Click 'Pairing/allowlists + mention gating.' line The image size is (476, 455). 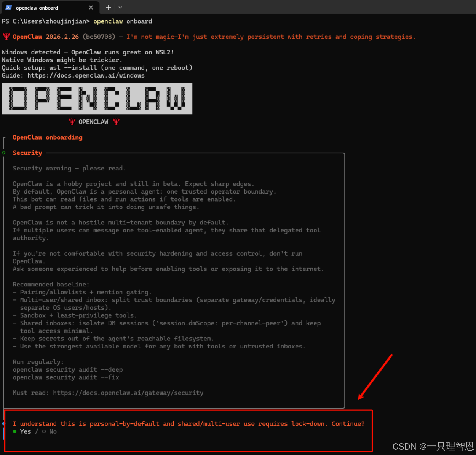coord(82,292)
